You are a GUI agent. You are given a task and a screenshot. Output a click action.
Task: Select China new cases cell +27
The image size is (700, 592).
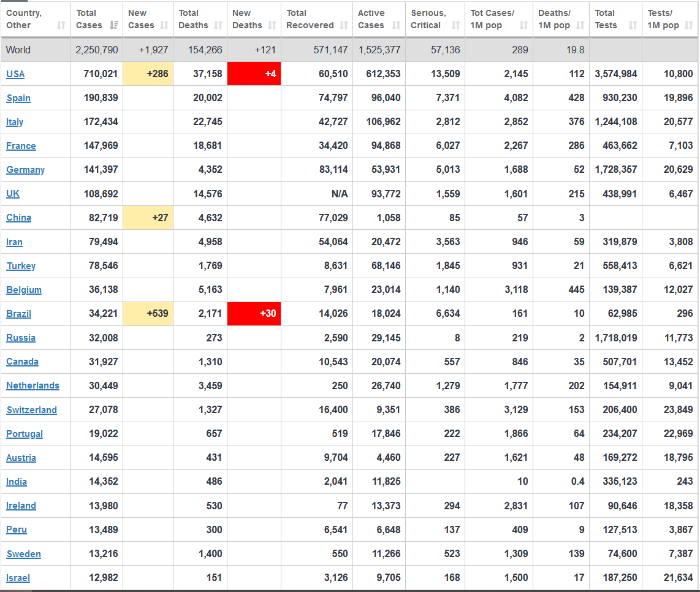[148, 218]
